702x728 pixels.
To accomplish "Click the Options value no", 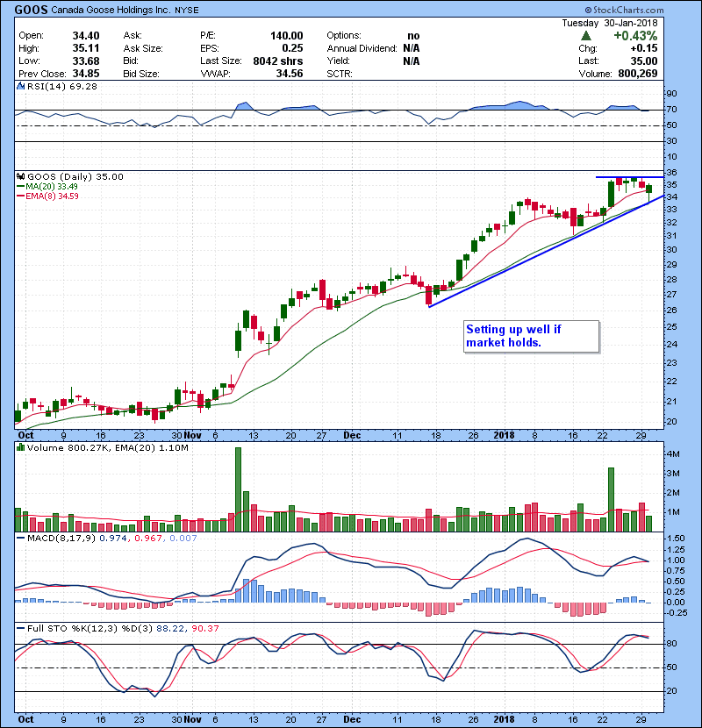I will coord(413,36).
